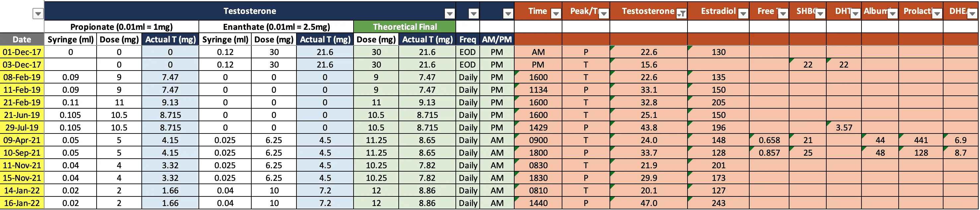Select the AM/PM header cell

pos(497,39)
